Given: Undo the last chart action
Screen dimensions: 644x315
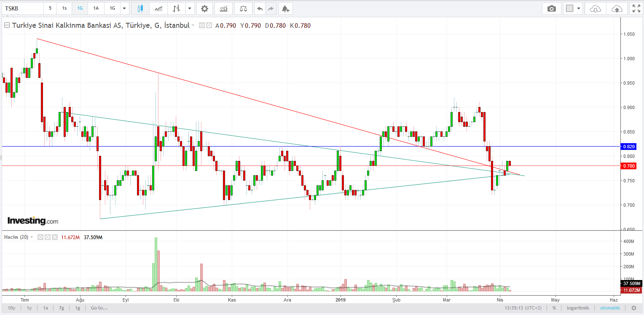Looking at the screenshot, I should click(260, 8).
